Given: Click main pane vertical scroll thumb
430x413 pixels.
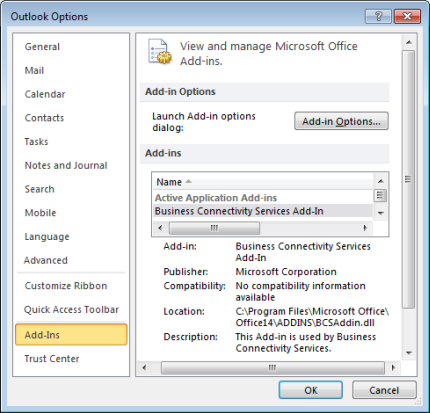Looking at the screenshot, I should click(x=408, y=179).
